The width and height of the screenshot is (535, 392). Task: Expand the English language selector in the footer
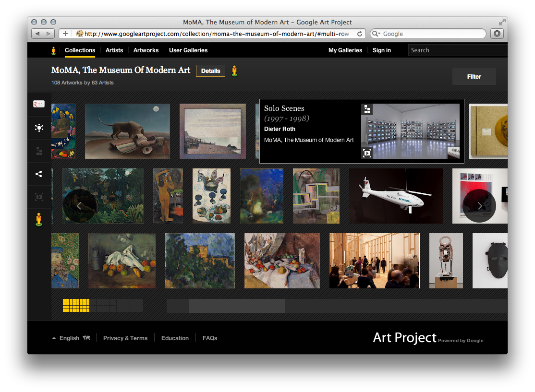coord(71,338)
